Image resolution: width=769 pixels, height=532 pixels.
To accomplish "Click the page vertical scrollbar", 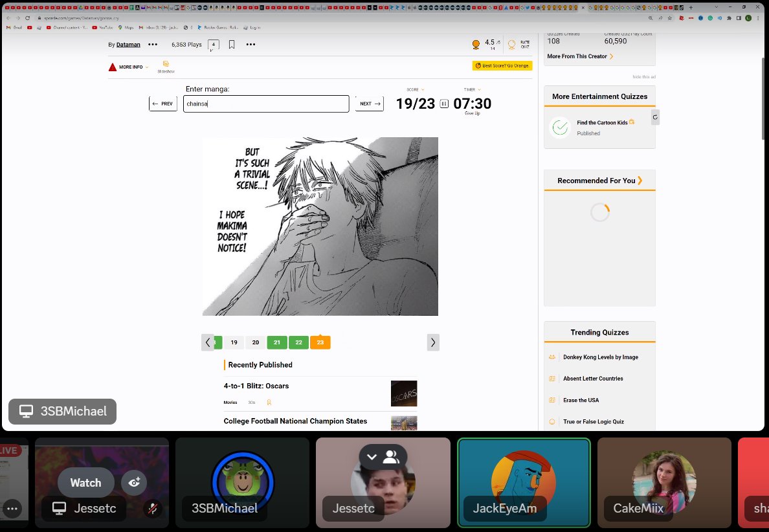I will [x=763, y=98].
